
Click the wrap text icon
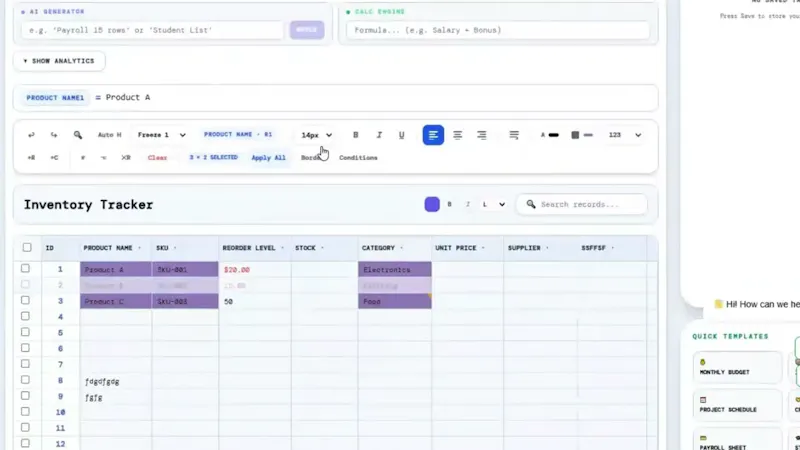pos(514,135)
